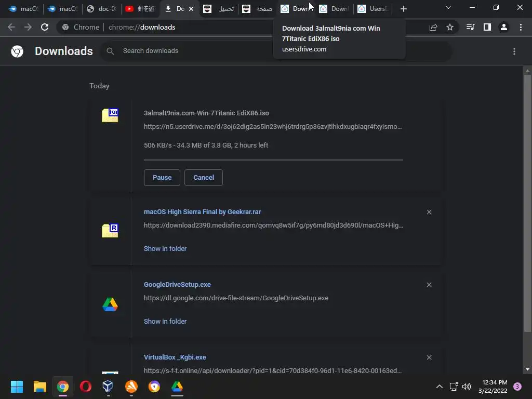Open the Downloads page more actions menu
532x399 pixels.
pyautogui.click(x=514, y=51)
